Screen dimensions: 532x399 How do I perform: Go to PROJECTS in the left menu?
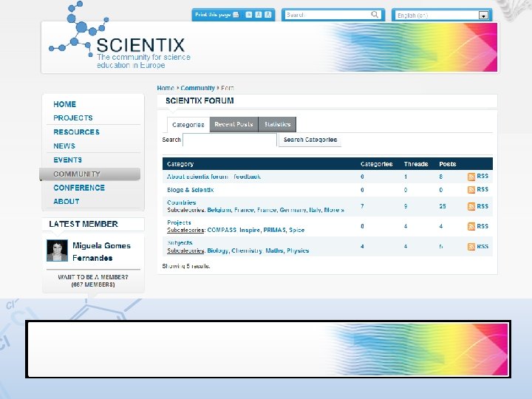(x=73, y=117)
